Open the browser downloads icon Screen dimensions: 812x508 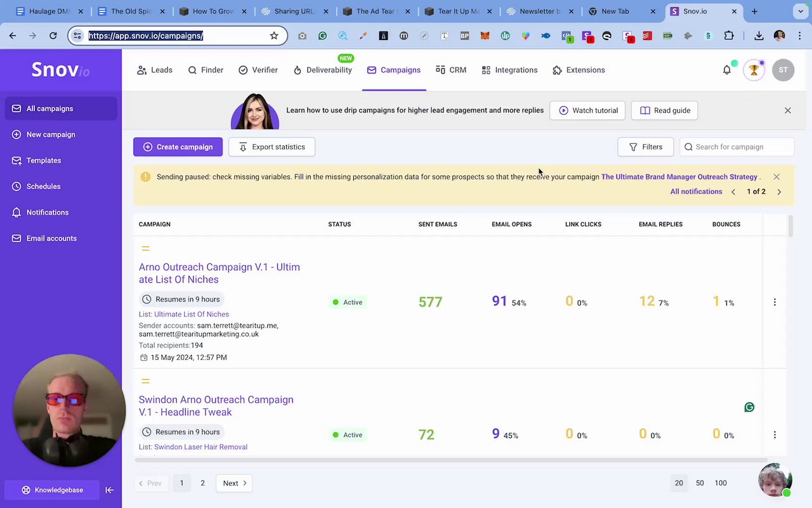(x=759, y=36)
